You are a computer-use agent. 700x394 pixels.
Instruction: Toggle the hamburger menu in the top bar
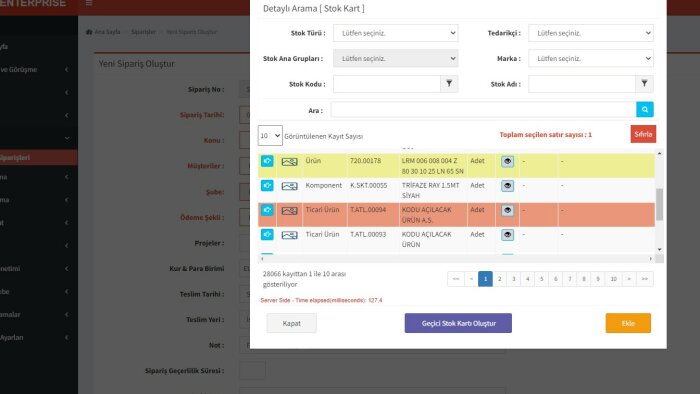pos(89,3)
